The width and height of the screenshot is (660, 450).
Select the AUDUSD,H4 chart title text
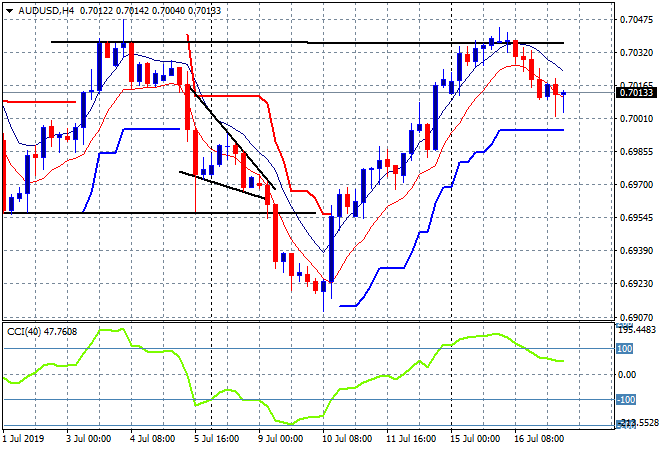point(46,11)
